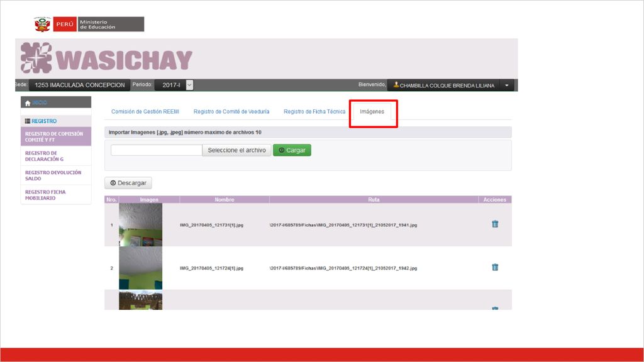The width and height of the screenshot is (644, 362).
Task: Click the Descargar button
Action: [128, 183]
